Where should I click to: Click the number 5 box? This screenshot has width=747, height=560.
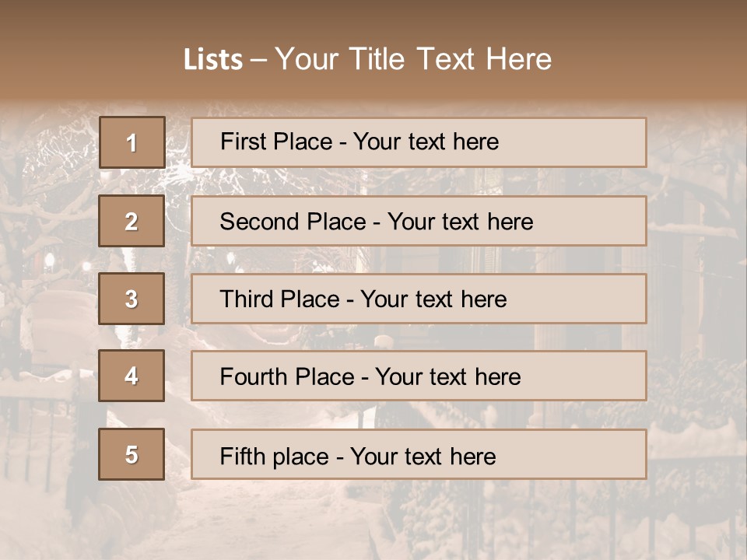click(132, 454)
